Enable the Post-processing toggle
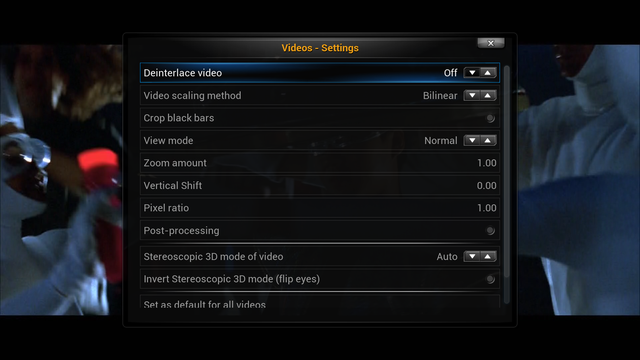Viewport: 640px width, 360px height. 490,231
